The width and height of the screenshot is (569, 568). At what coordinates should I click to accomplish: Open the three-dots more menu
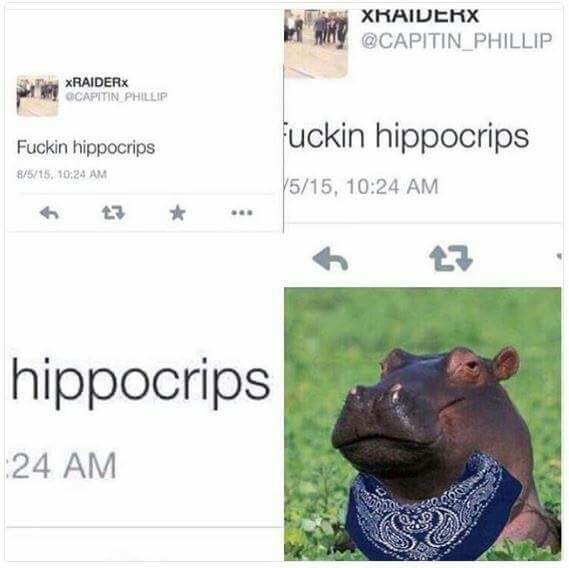tap(242, 213)
